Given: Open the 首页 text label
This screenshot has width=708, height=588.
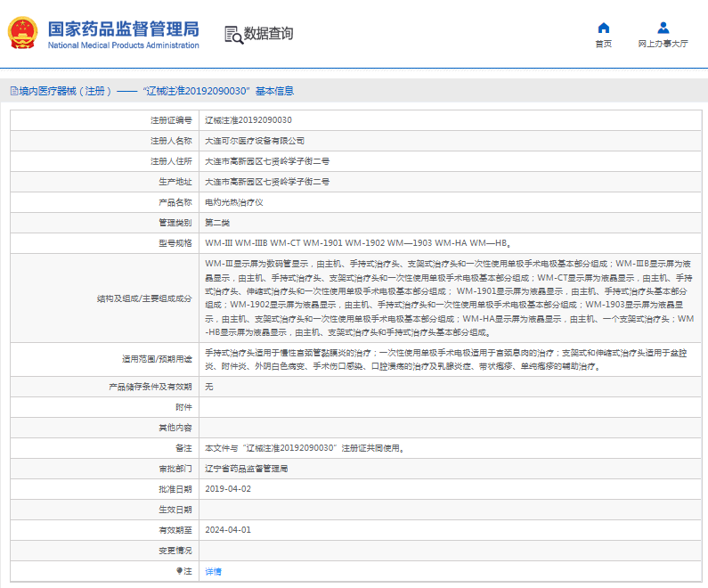Looking at the screenshot, I should coord(603,44).
